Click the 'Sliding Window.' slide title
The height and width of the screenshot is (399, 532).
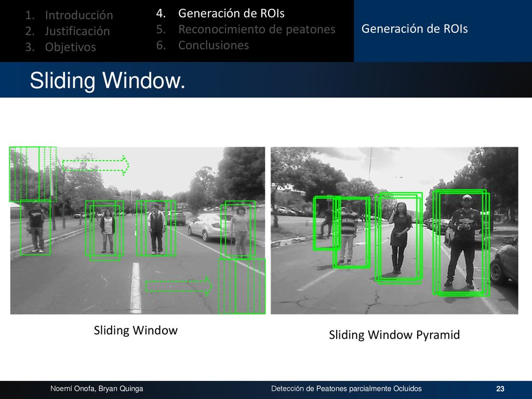click(108, 81)
